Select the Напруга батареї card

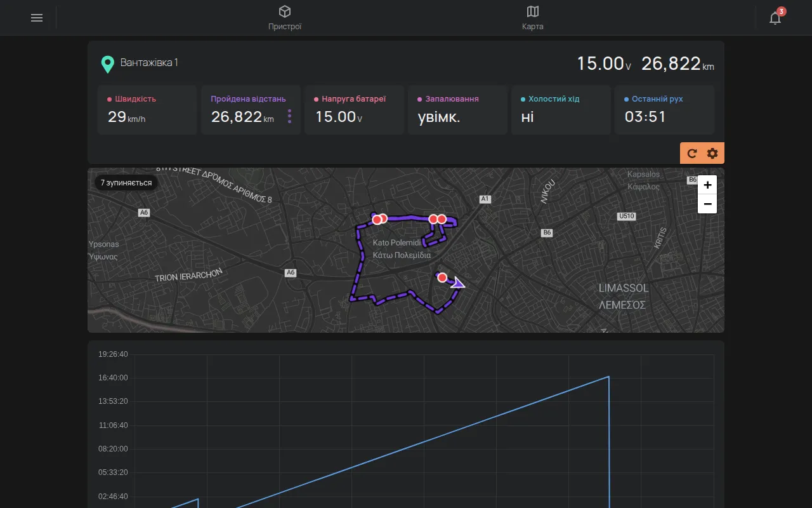coord(354,110)
